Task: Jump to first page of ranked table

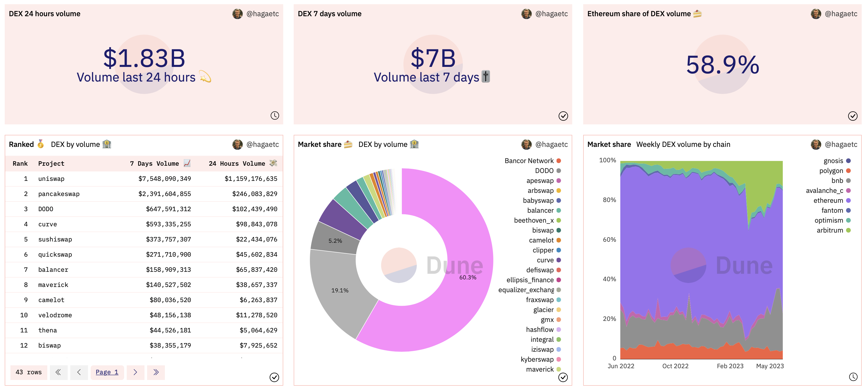Action: click(x=58, y=372)
